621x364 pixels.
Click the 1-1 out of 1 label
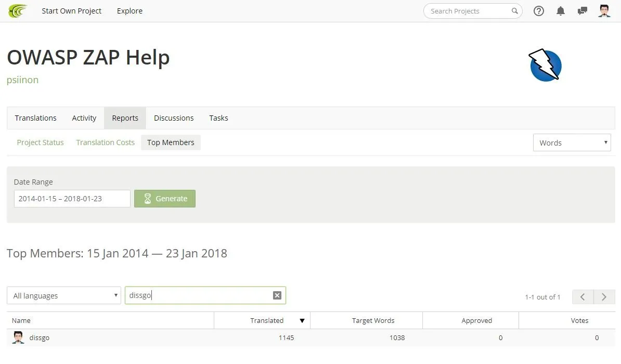tap(542, 297)
